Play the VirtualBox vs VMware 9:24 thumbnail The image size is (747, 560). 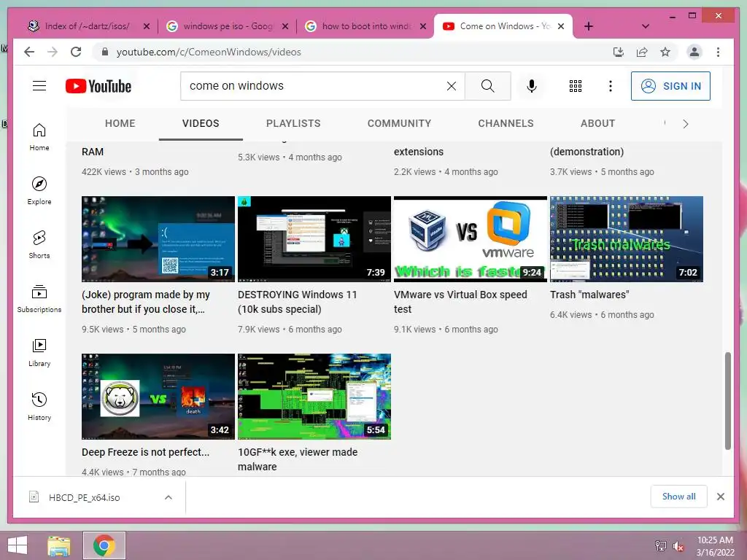pos(471,239)
